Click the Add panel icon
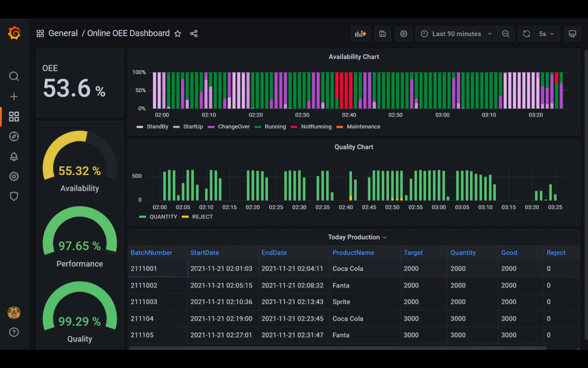The height and width of the screenshot is (368, 588). coord(360,34)
